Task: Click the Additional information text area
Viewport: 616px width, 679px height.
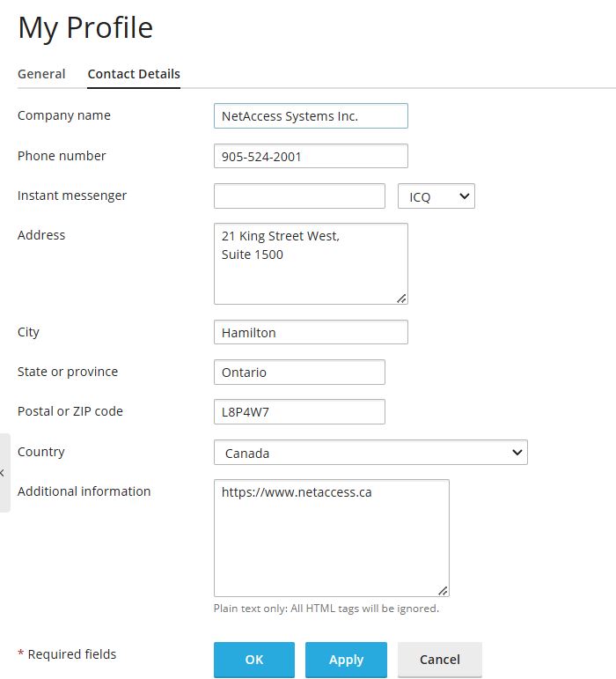Action: [331, 537]
